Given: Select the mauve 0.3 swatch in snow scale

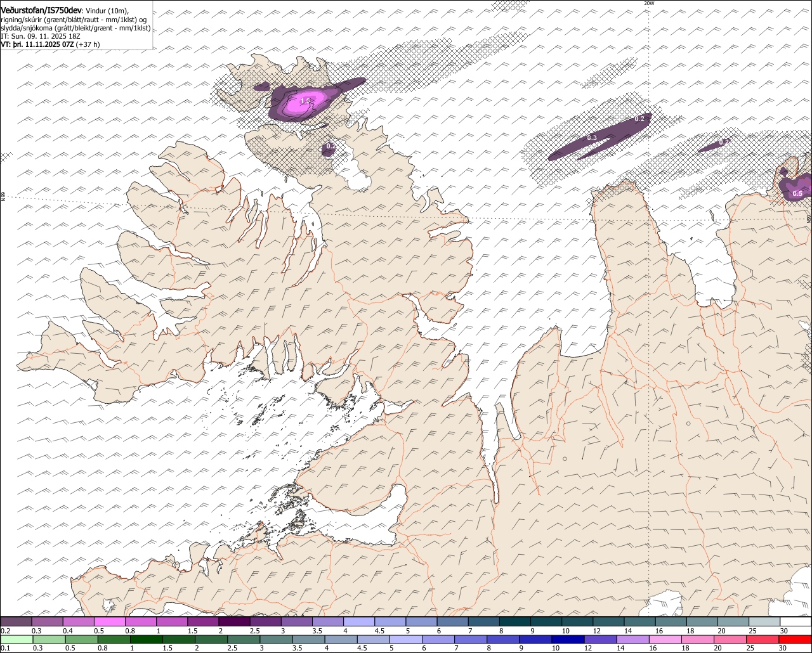Looking at the screenshot, I should pos(47,621).
